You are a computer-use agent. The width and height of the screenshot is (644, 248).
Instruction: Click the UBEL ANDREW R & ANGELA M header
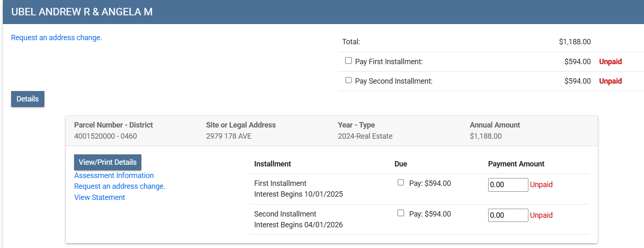pyautogui.click(x=82, y=12)
